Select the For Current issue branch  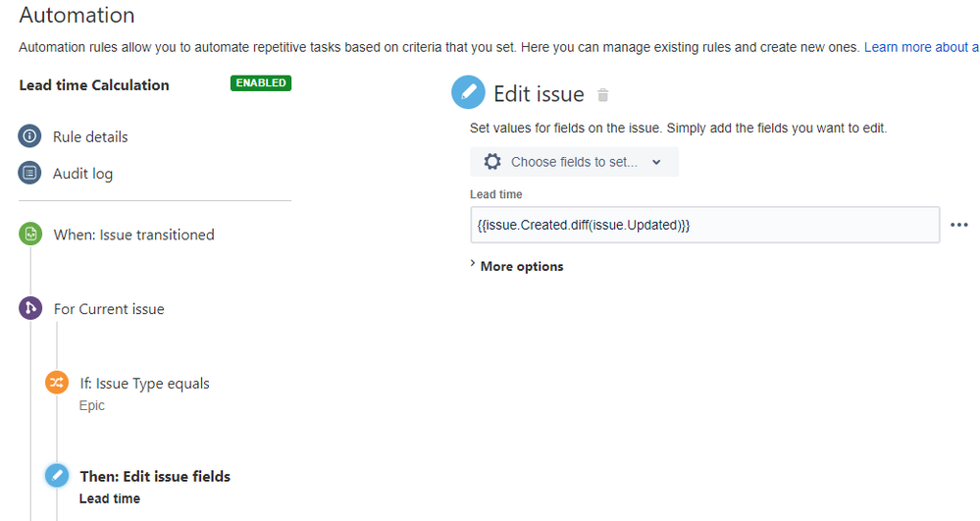pos(109,308)
